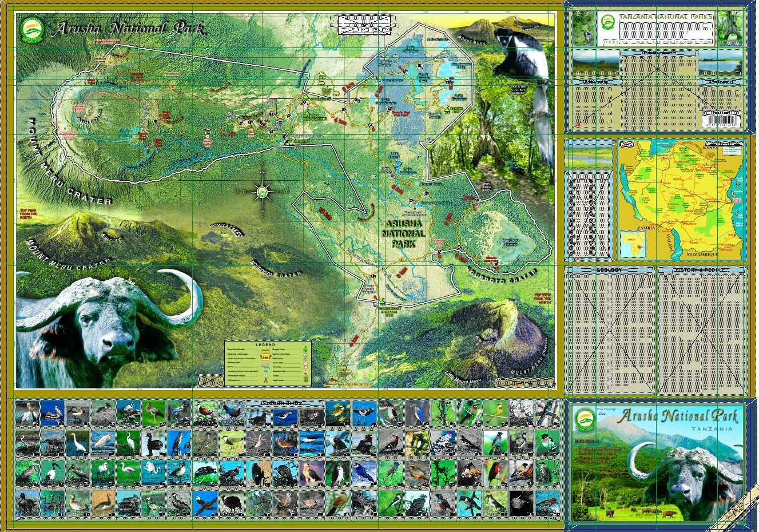Select the "LEGEND" heading
This screenshot has height=532, width=759.
tap(265, 345)
